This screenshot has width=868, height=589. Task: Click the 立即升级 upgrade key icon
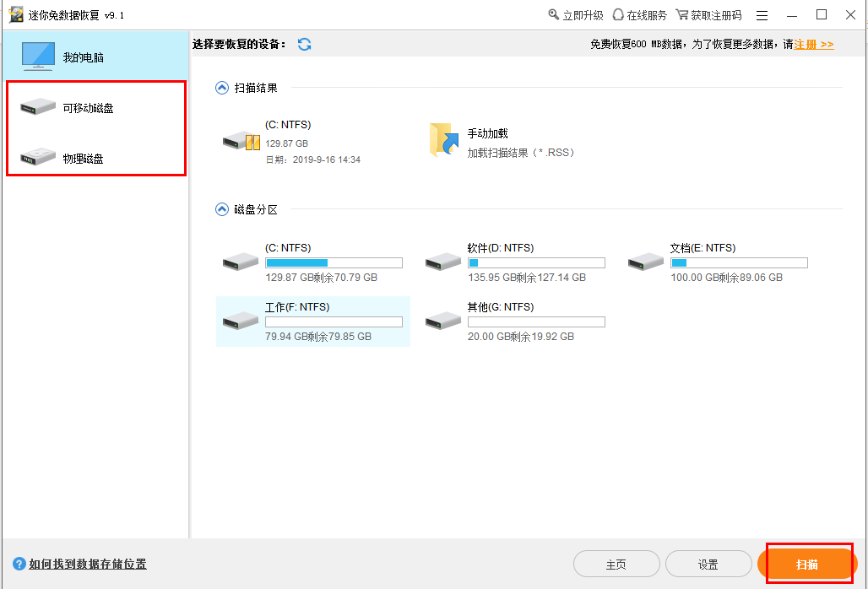click(x=554, y=14)
